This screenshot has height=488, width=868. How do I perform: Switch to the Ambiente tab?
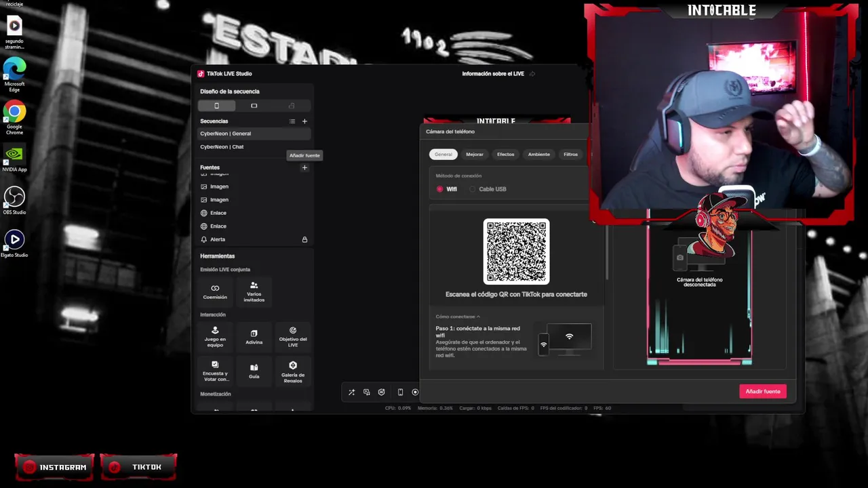539,155
